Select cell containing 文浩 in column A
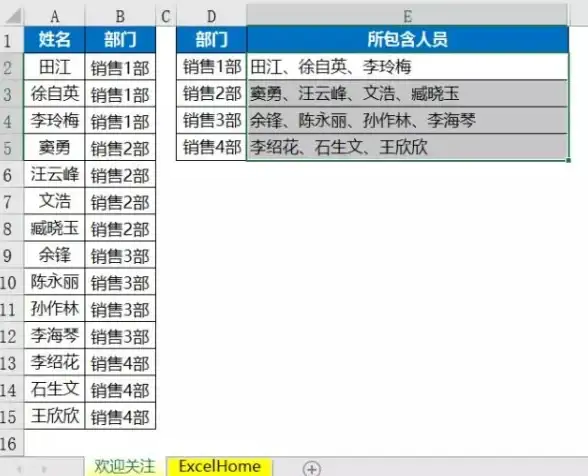588x476 pixels. tap(55, 201)
